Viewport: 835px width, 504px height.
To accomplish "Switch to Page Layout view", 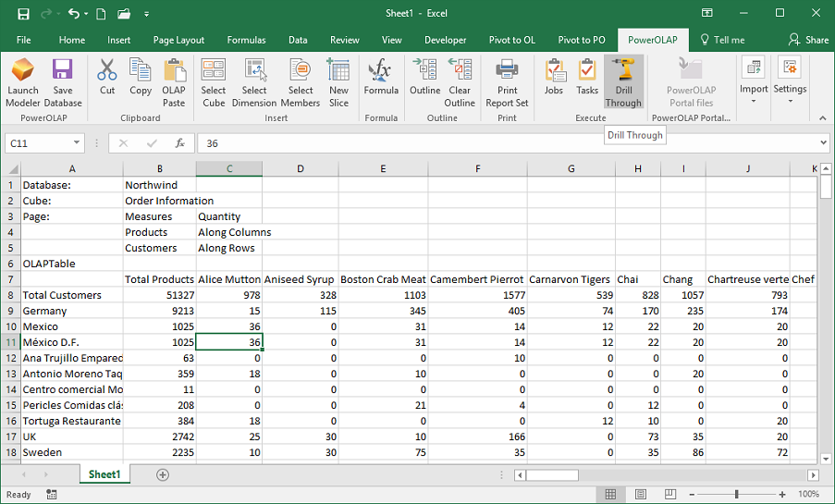I will [641, 495].
